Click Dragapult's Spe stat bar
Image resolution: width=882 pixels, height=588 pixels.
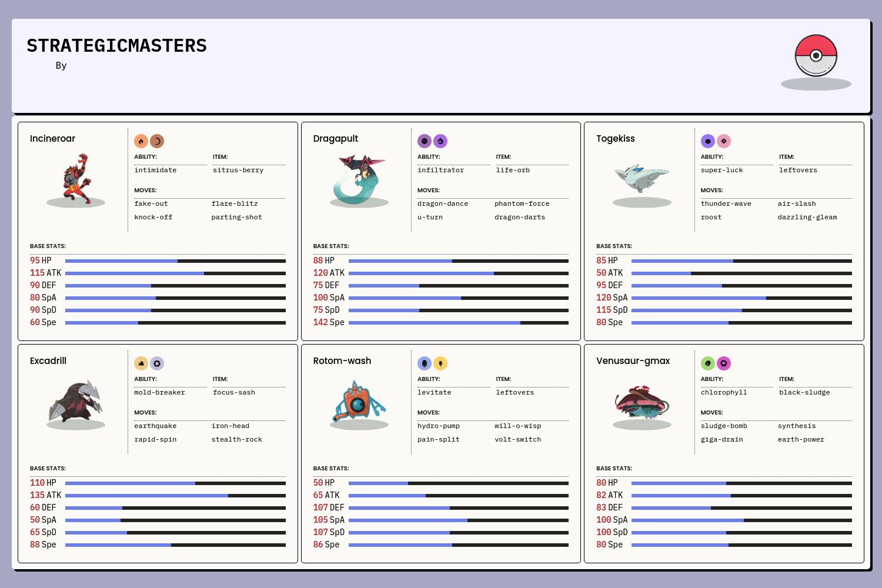(458, 323)
